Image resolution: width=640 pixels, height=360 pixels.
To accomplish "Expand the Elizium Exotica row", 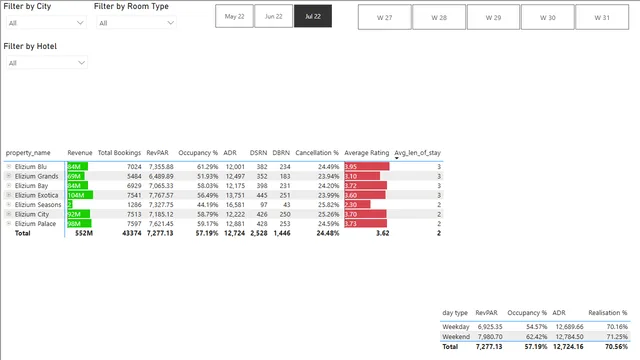I will 9,195.
